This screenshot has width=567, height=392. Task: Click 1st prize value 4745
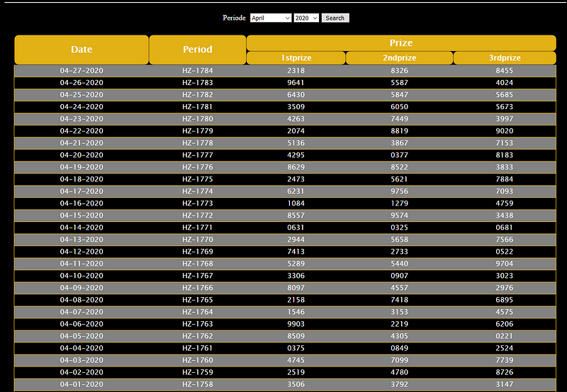point(296,360)
